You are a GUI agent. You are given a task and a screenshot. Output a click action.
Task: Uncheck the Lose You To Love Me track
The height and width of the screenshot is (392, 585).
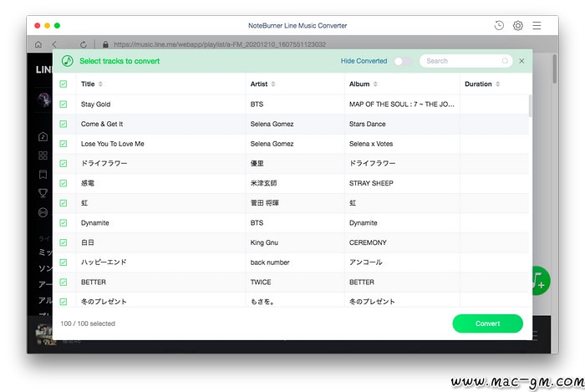(64, 144)
